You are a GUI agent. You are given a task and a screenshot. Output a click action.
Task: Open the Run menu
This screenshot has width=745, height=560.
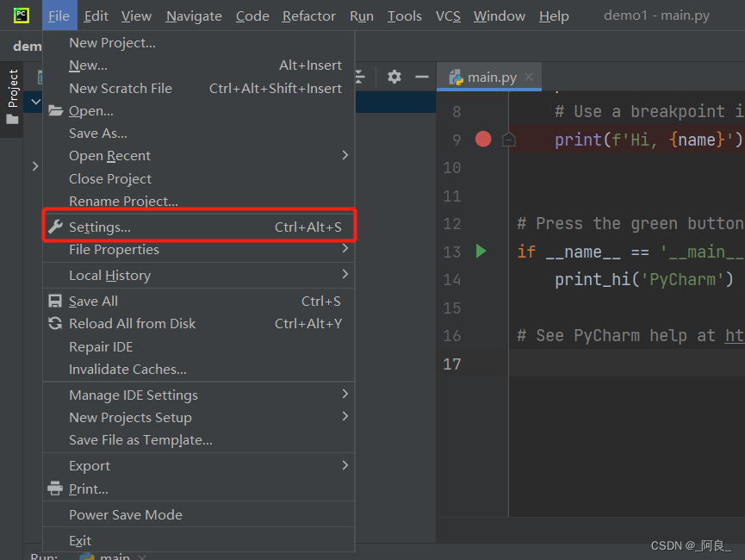pyautogui.click(x=361, y=16)
